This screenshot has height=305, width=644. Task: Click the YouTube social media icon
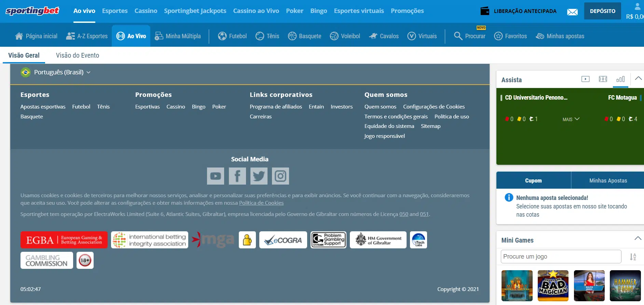pos(216,176)
